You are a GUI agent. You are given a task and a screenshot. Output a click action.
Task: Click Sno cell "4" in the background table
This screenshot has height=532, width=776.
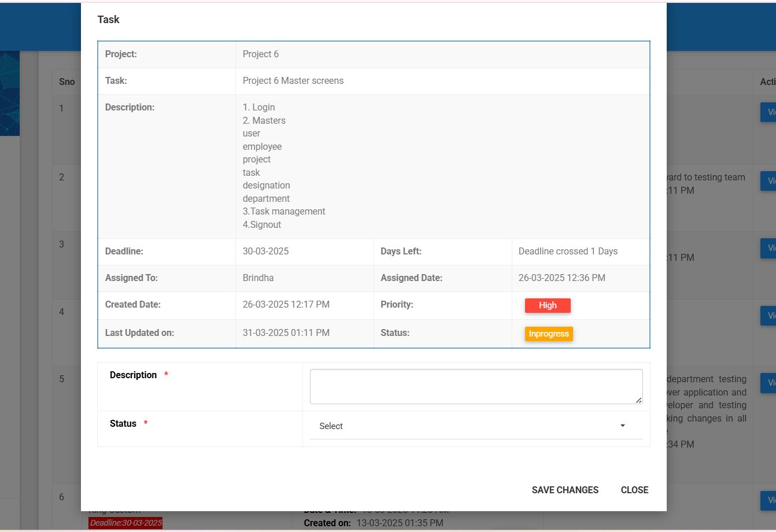[62, 312]
